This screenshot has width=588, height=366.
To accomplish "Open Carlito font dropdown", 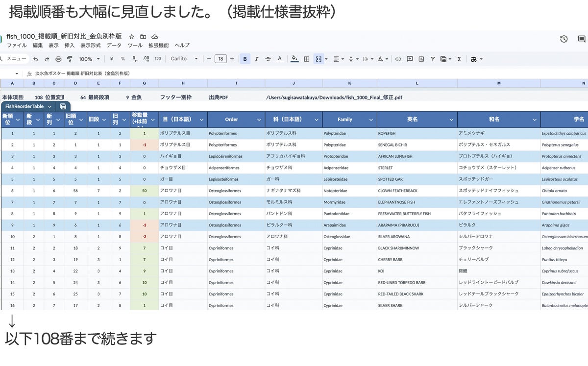I will (184, 59).
